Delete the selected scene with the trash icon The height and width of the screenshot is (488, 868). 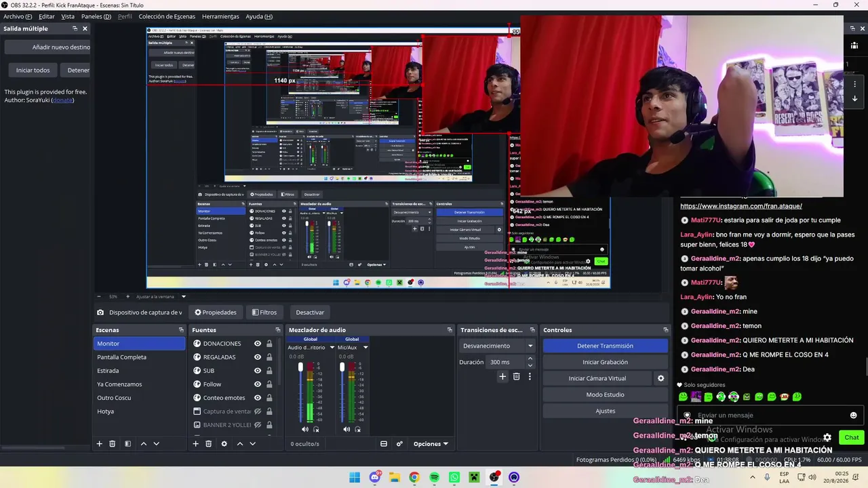click(113, 444)
